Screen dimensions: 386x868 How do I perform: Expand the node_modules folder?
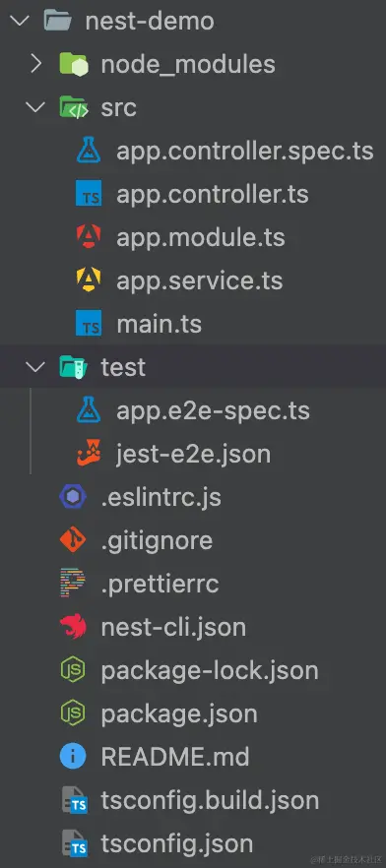pos(36,64)
